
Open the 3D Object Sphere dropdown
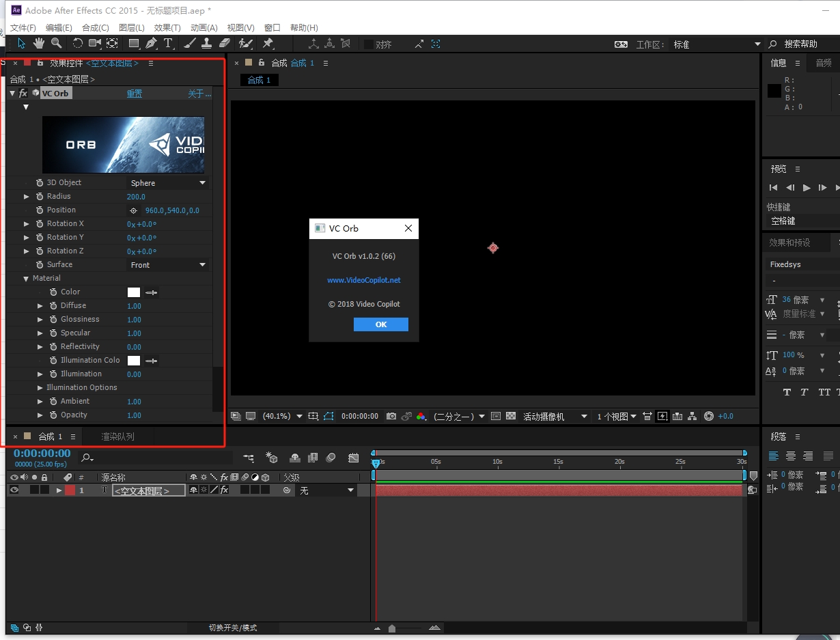[x=168, y=183]
